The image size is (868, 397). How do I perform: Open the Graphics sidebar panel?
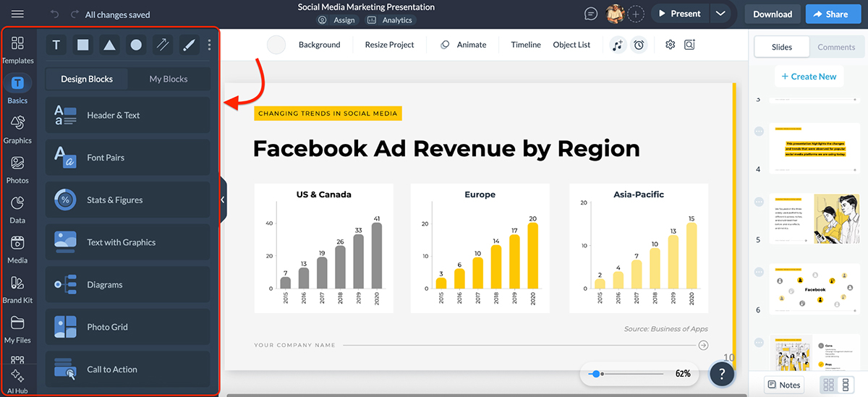point(17,129)
